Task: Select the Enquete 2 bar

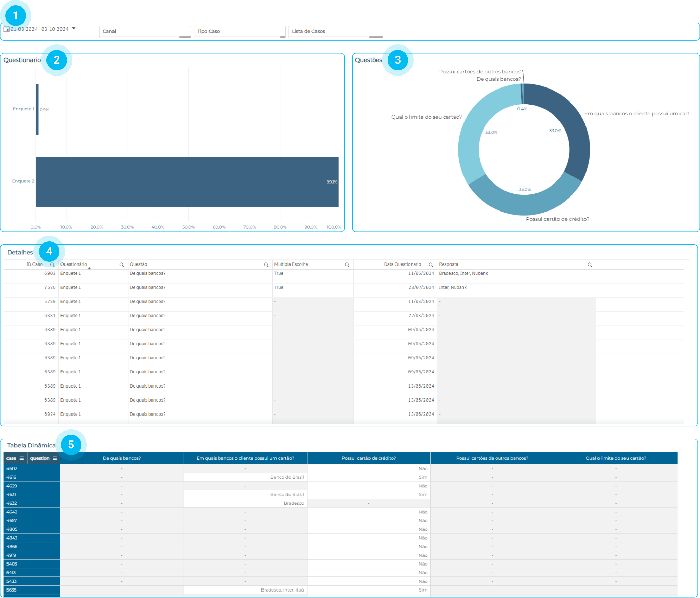Action: pyautogui.click(x=187, y=182)
